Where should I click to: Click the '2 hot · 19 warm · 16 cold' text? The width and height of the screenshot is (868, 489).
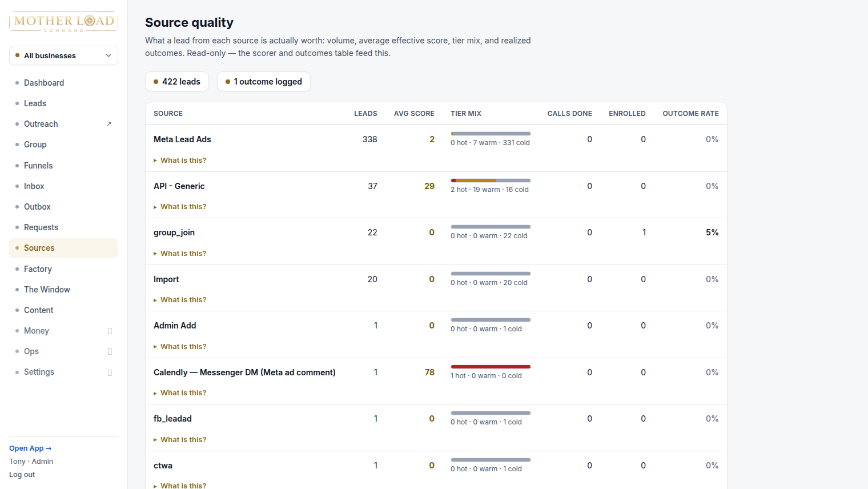pos(489,190)
